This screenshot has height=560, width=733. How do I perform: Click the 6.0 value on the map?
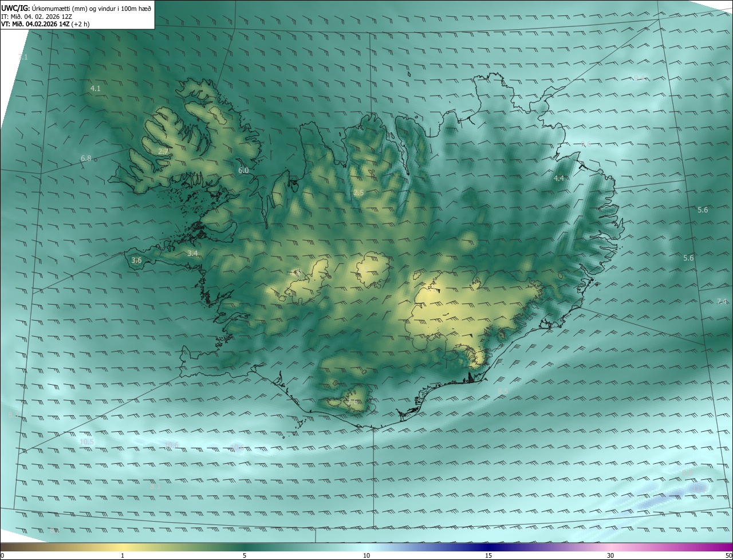[x=243, y=170]
